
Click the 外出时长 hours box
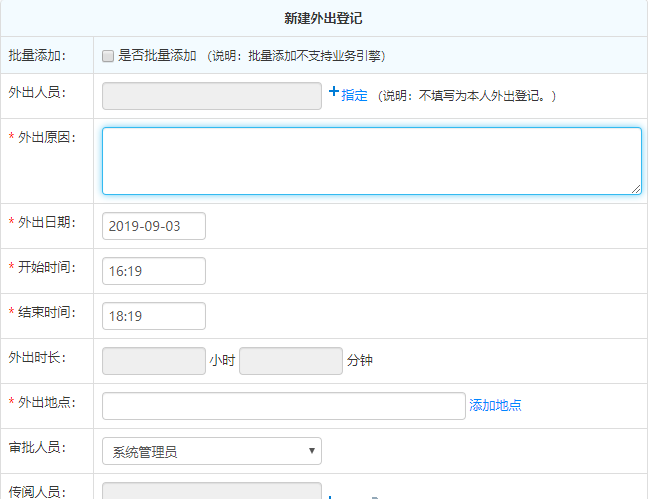pyautogui.click(x=154, y=361)
